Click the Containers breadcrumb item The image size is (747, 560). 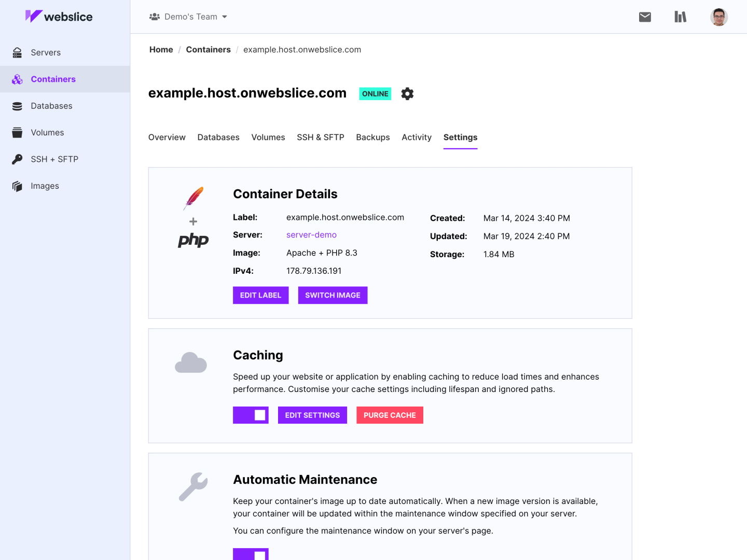click(208, 49)
